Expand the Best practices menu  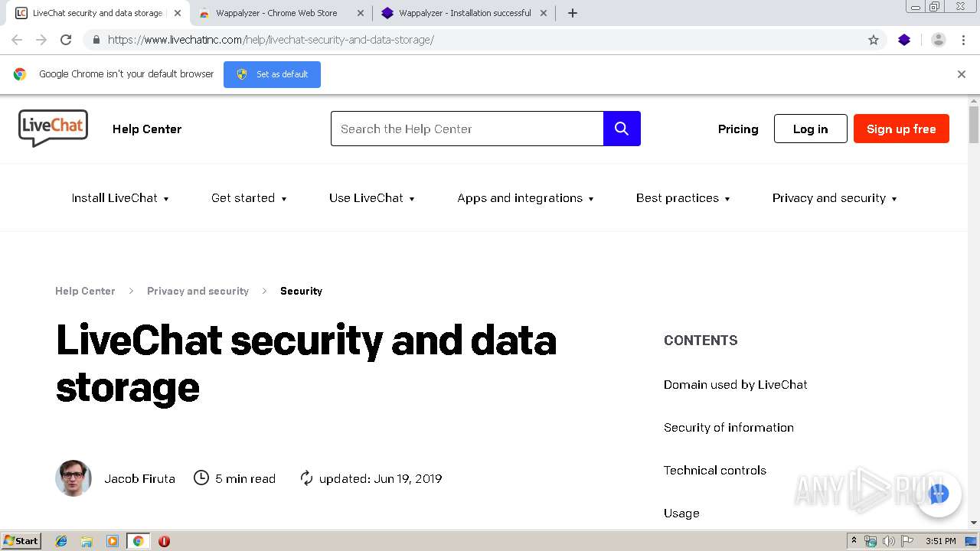683,198
